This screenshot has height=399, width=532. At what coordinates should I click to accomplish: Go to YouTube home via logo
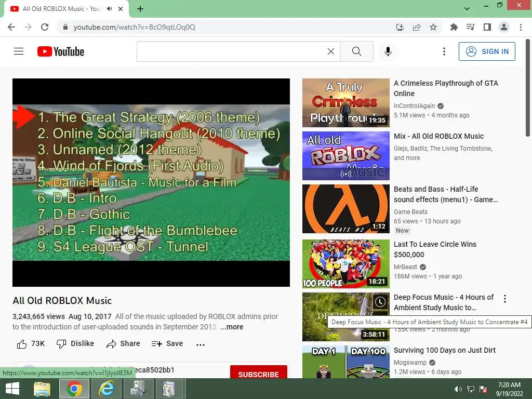coord(61,51)
